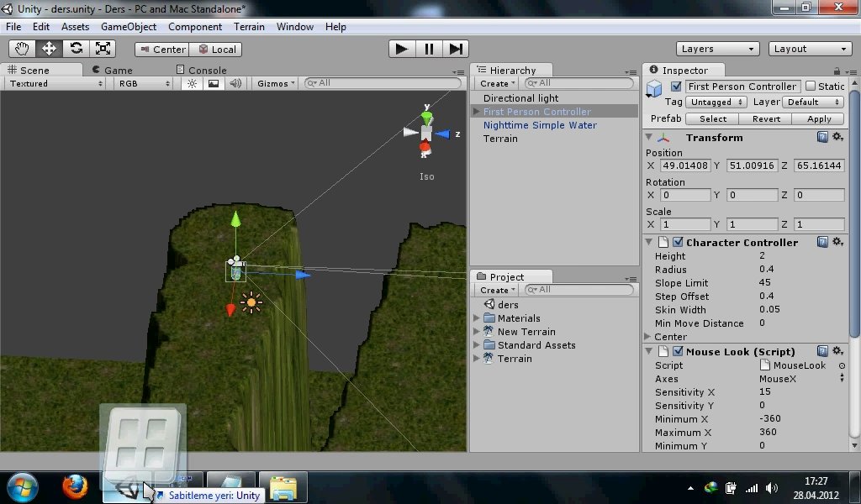Open the RGB render mode dropdown
Viewport: 861px width, 504px height.
144,83
